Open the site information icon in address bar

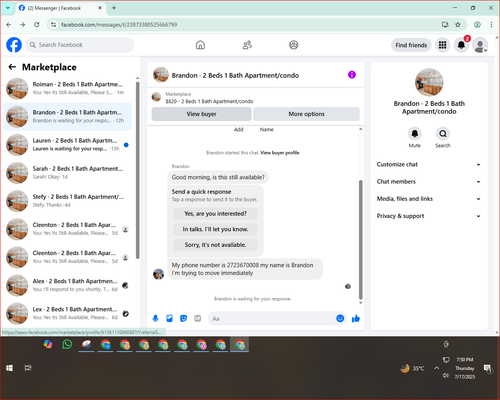coord(53,25)
